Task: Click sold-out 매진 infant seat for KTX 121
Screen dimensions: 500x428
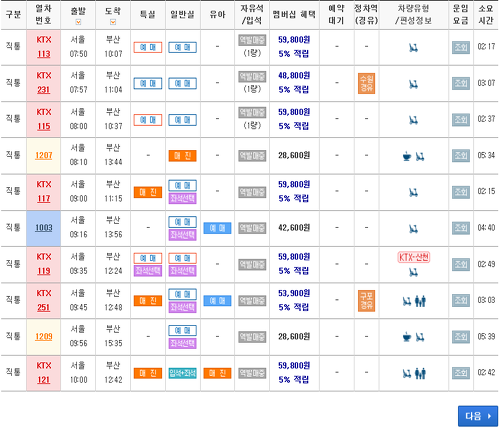Action: (217, 373)
